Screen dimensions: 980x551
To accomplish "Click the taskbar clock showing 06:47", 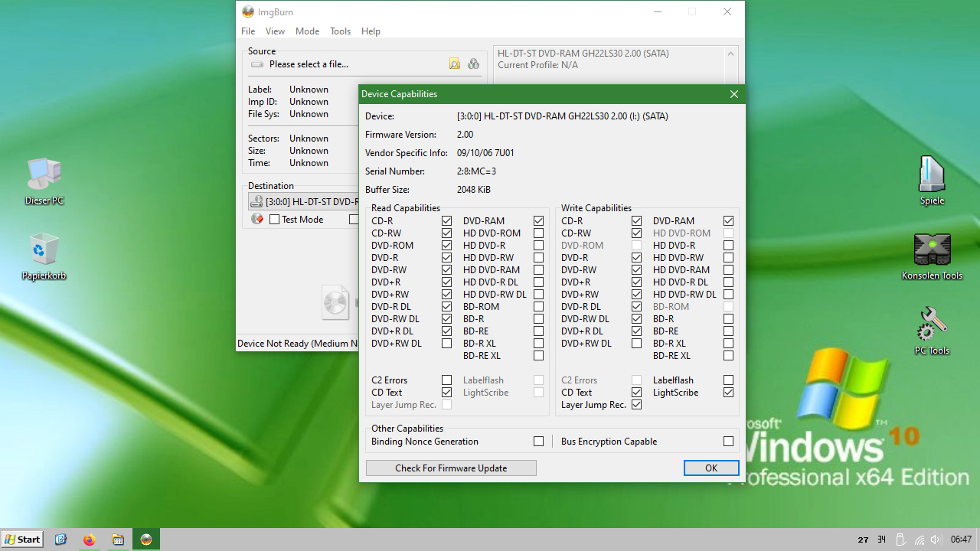I will pos(961,540).
